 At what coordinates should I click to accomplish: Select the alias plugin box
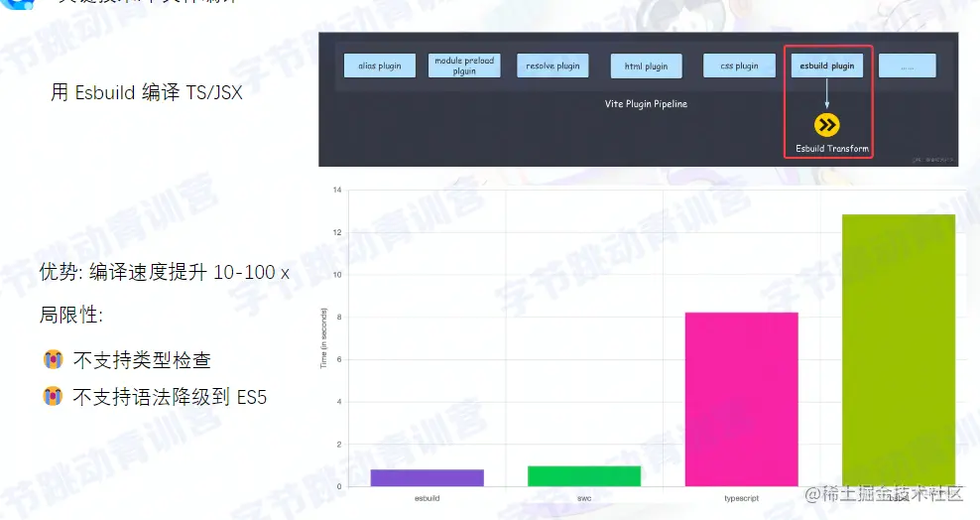[379, 65]
